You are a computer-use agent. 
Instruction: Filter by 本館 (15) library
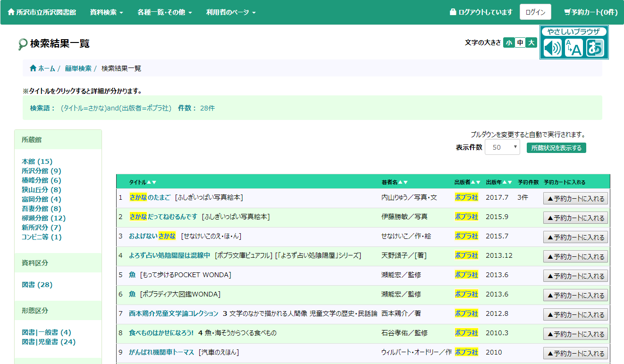coord(37,161)
